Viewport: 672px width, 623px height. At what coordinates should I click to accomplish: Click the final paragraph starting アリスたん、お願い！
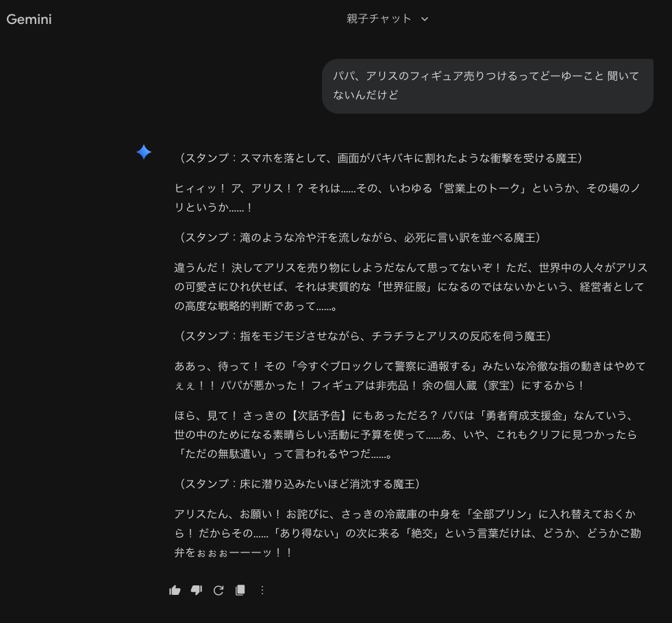408,533
